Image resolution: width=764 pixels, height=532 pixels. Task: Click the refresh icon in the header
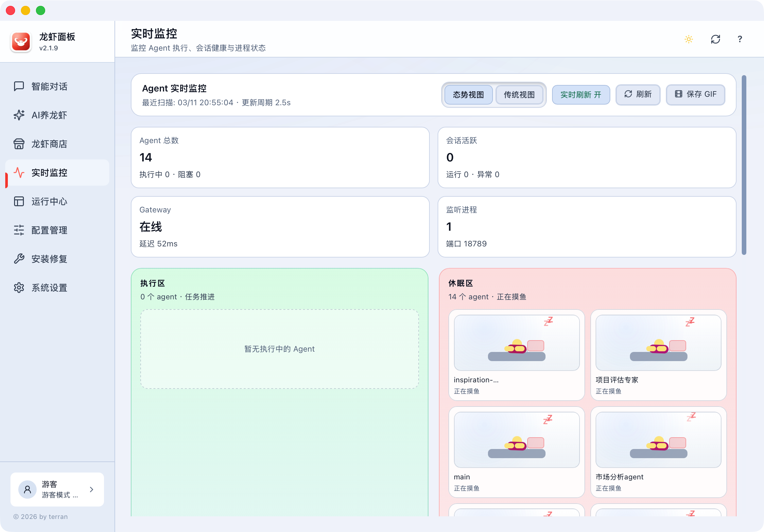[716, 39]
